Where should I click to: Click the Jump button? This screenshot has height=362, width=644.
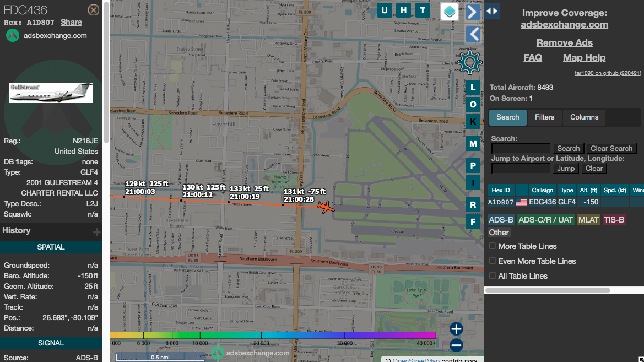(566, 169)
